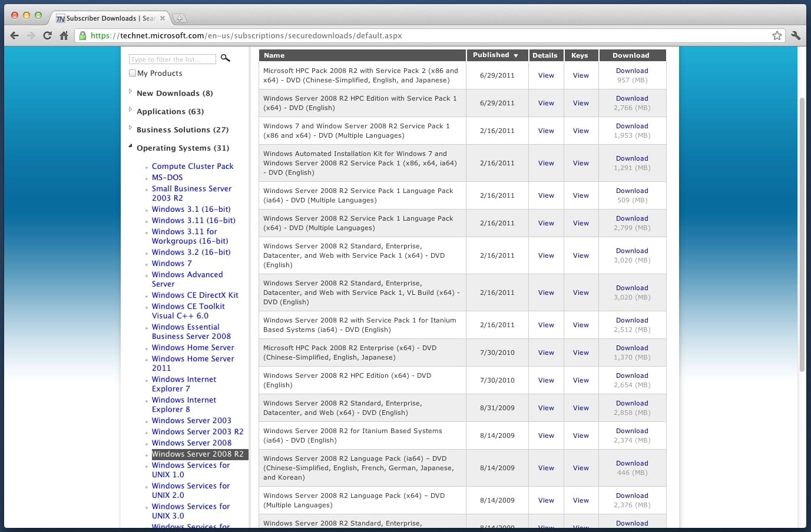Select the Subscriber Downloads tab
This screenshot has width=811, height=532.
109,18
